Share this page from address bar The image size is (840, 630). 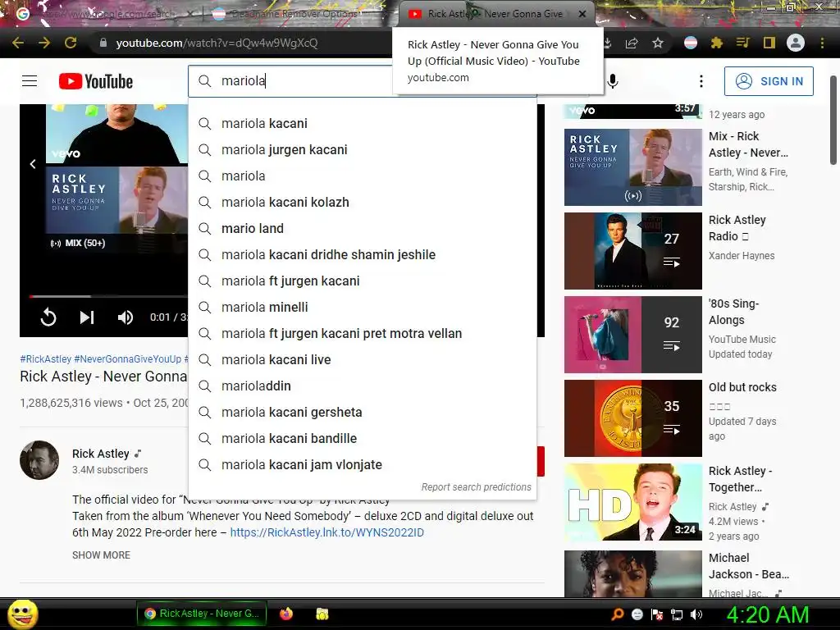tap(632, 43)
